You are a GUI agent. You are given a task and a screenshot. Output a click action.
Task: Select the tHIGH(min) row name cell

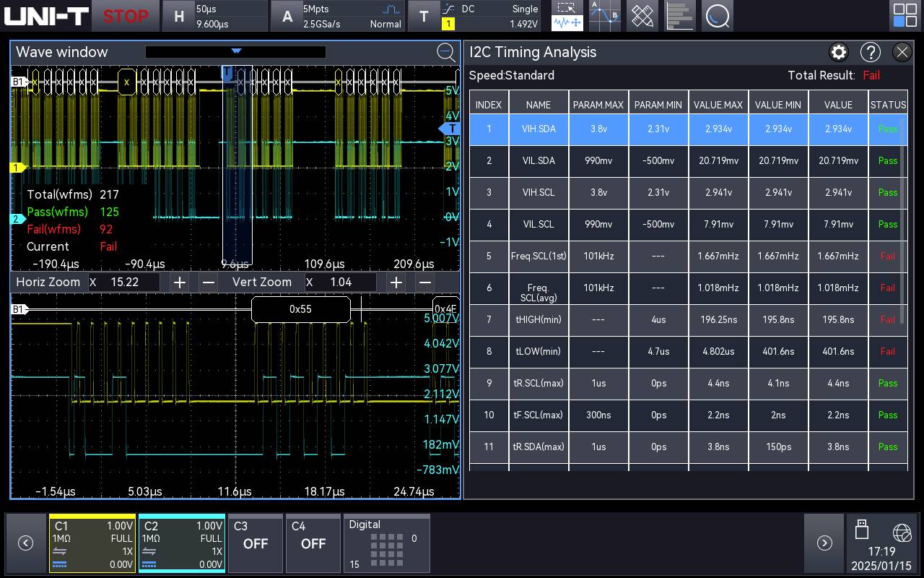click(539, 319)
